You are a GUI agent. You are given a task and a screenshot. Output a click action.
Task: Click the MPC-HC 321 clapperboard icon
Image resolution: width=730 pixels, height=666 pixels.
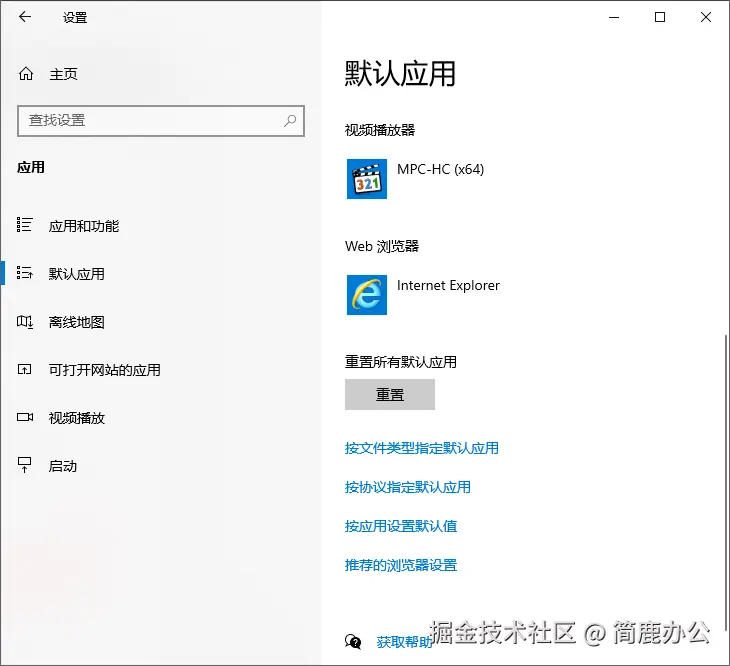(367, 179)
